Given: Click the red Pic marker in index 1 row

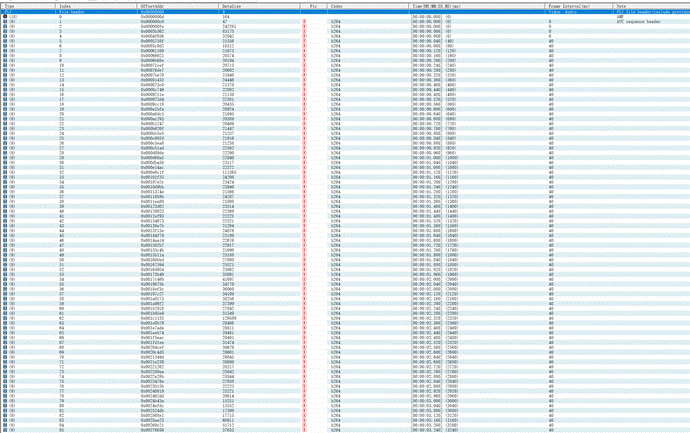Looking at the screenshot, I should pos(305,22).
